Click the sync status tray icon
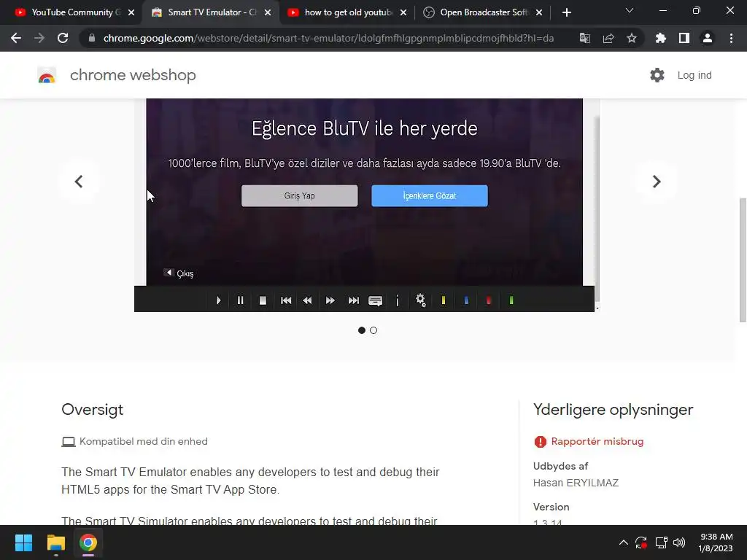The height and width of the screenshot is (560, 747). click(x=641, y=542)
